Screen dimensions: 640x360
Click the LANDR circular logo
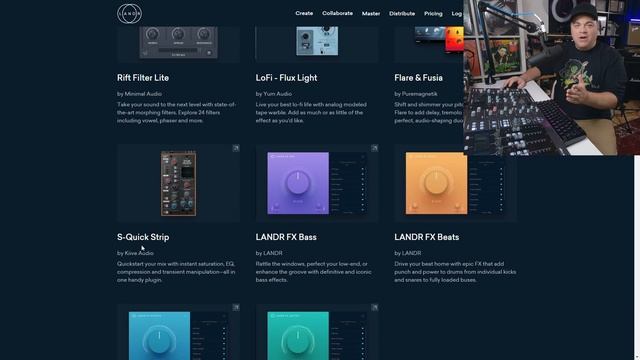129,13
